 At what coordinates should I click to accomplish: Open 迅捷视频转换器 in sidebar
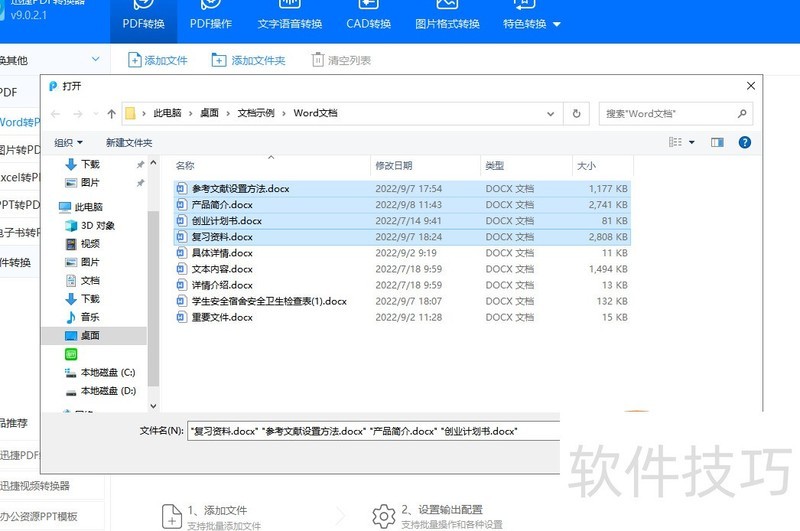pyautogui.click(x=35, y=486)
